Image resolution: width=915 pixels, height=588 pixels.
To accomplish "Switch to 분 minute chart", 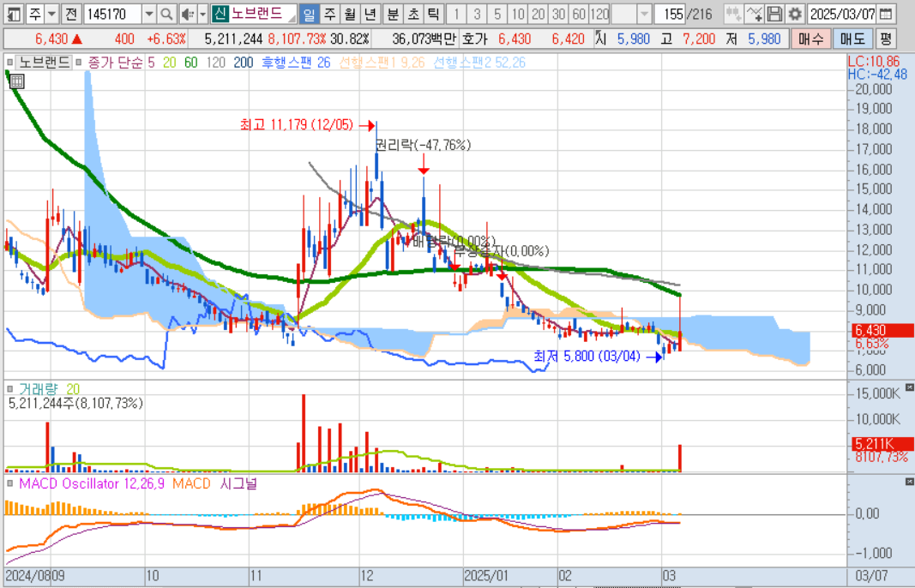I will [393, 14].
